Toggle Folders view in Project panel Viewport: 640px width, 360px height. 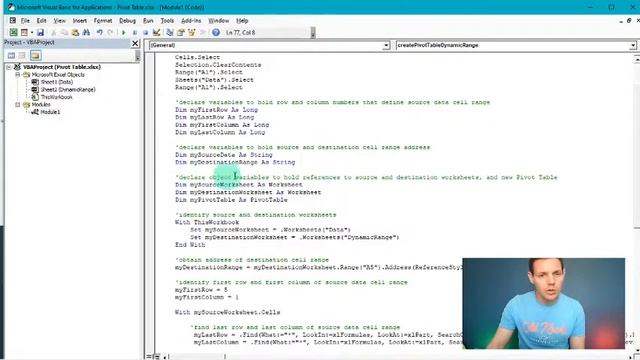pos(36,56)
